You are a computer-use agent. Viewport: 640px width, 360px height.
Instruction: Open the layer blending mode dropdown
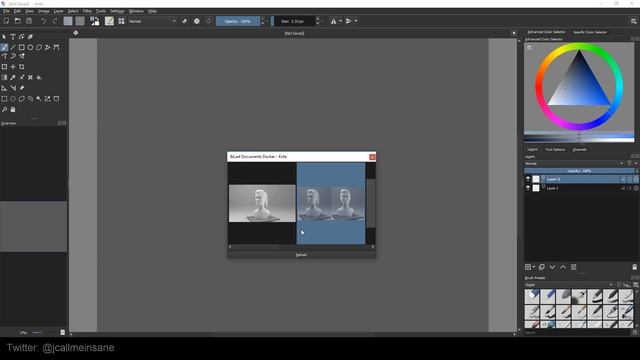[x=574, y=163]
